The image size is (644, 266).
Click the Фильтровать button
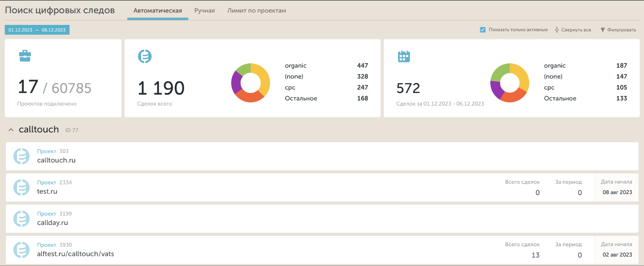618,30
